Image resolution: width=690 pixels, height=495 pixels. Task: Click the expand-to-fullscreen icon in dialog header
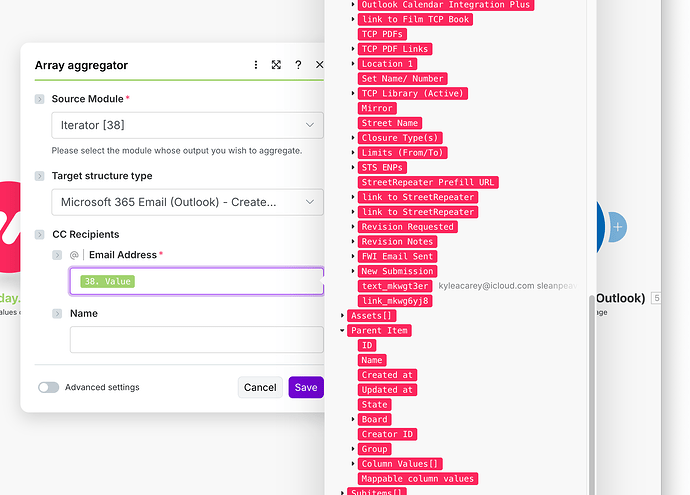277,65
